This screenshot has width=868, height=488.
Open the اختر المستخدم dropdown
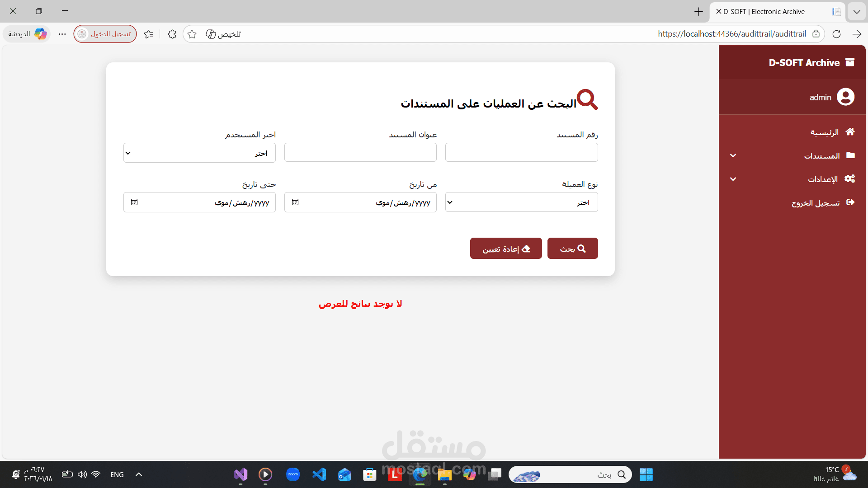tap(199, 153)
